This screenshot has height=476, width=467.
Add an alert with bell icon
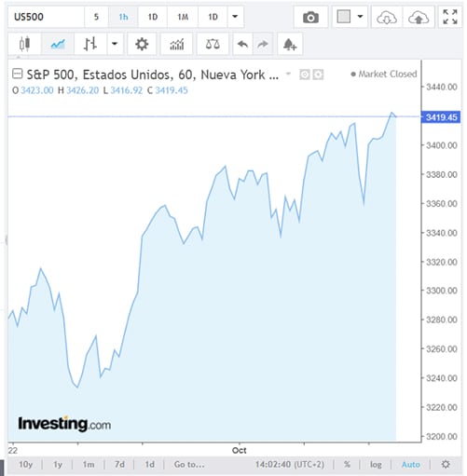[290, 44]
